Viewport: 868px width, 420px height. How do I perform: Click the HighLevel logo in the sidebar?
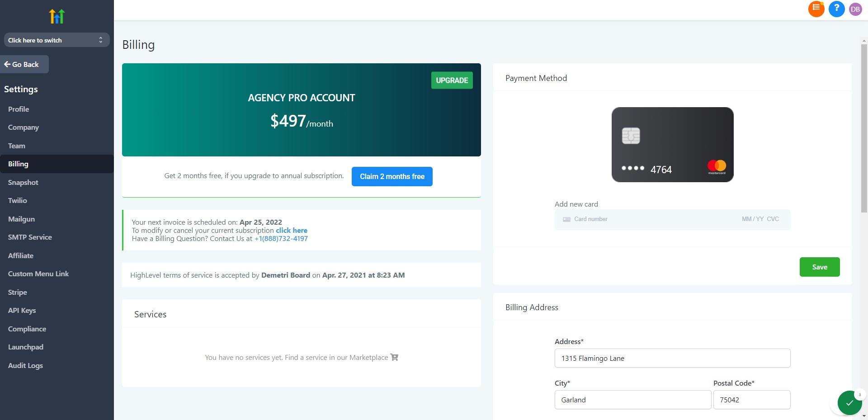click(57, 16)
